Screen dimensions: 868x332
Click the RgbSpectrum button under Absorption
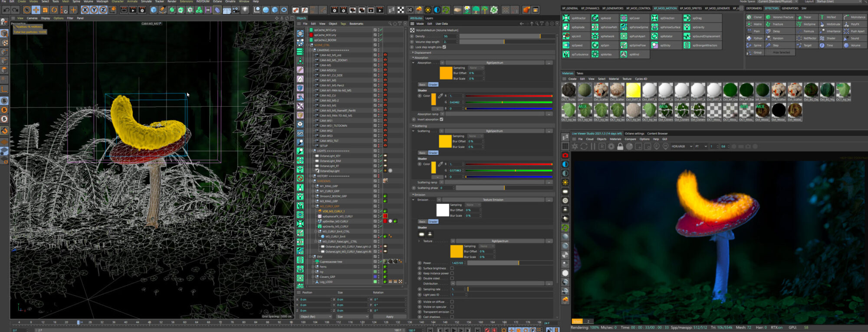click(x=495, y=63)
